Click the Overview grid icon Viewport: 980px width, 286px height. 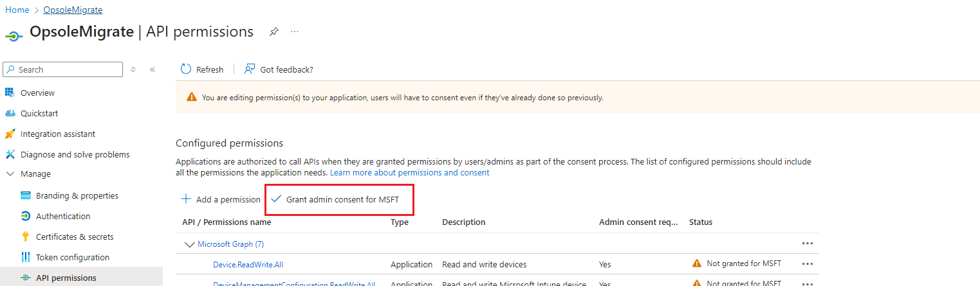(10, 93)
